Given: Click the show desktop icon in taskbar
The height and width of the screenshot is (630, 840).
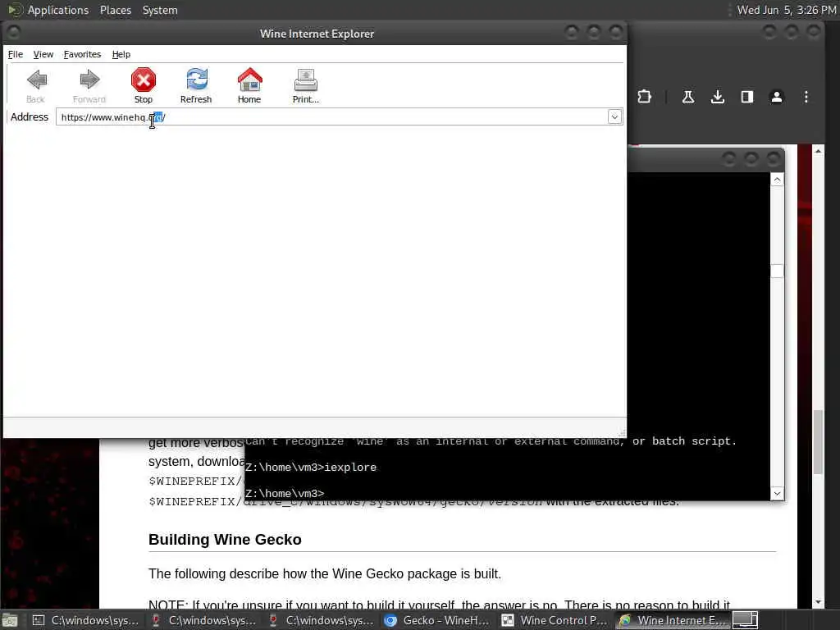Looking at the screenshot, I should [10, 620].
